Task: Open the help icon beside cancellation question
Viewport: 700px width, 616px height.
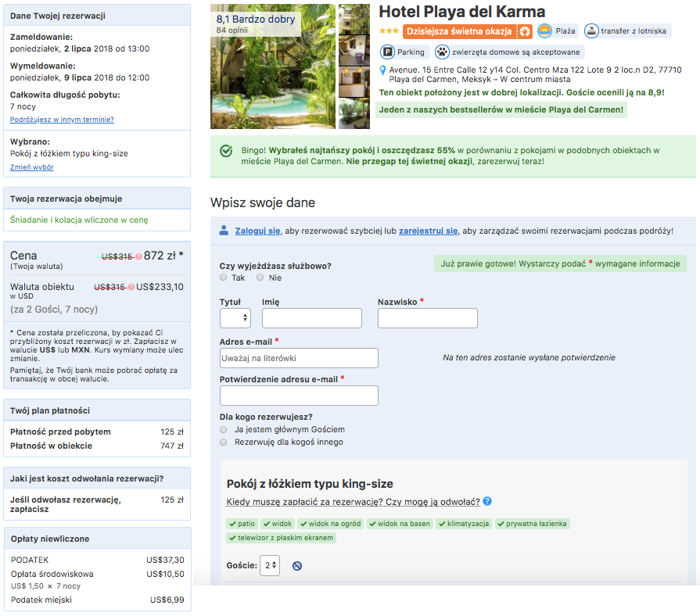Action: 487,501
